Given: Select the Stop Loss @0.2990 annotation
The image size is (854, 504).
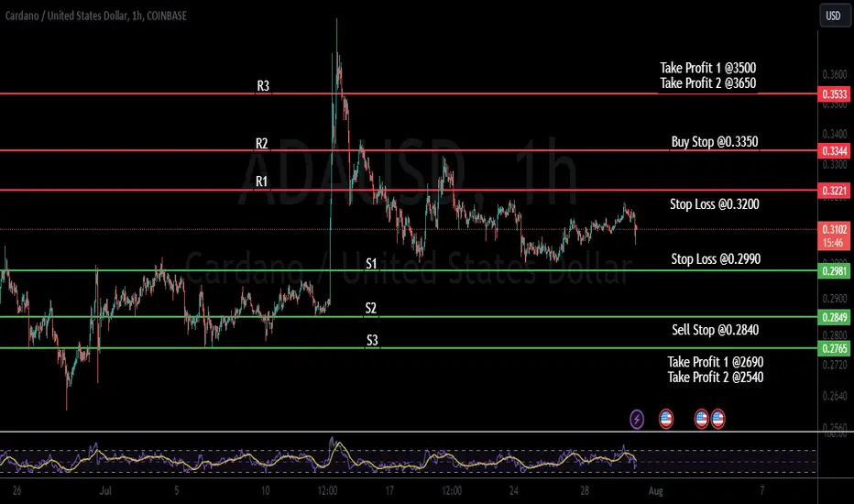Looking at the screenshot, I should pyautogui.click(x=716, y=258).
